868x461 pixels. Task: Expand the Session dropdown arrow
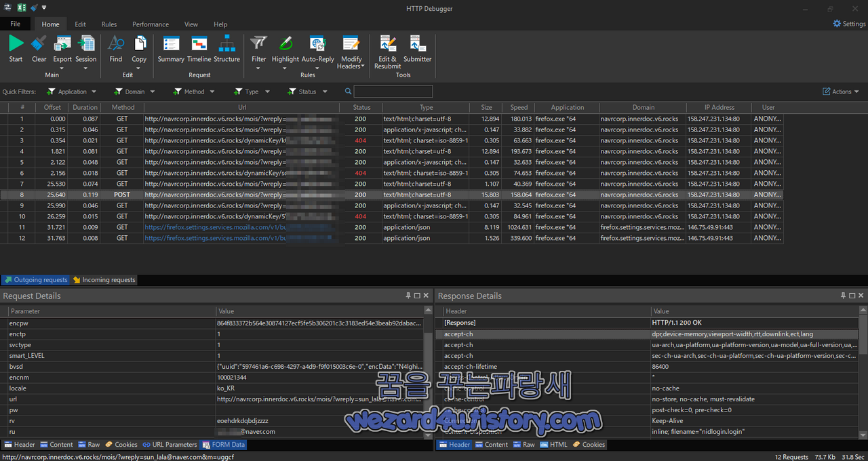[x=86, y=67]
